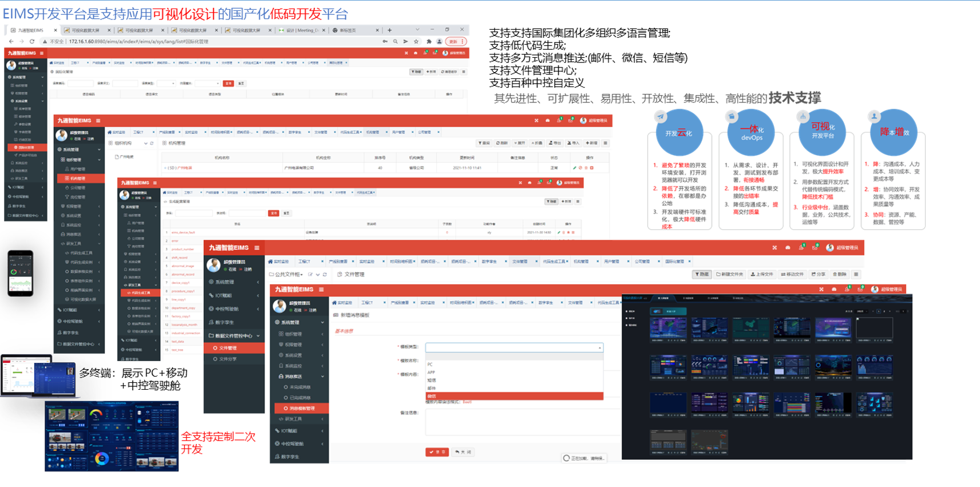Click 导入 in 机构管理 toolbar
980x487 pixels.
tap(573, 143)
